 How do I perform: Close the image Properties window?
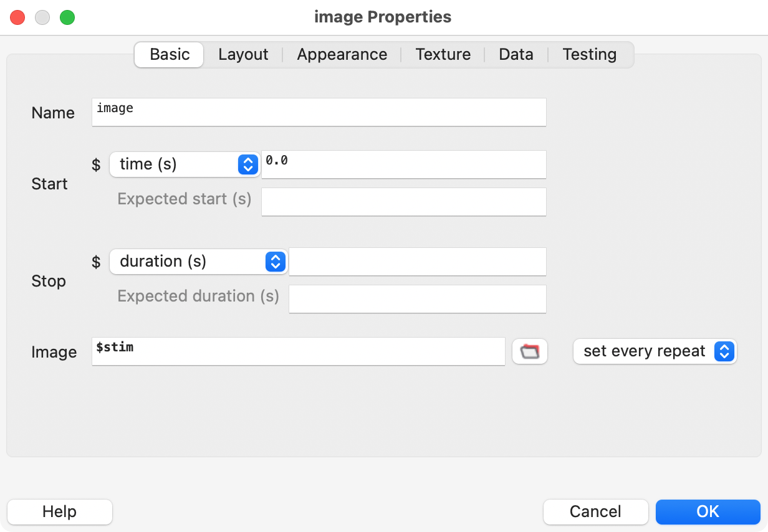17,17
